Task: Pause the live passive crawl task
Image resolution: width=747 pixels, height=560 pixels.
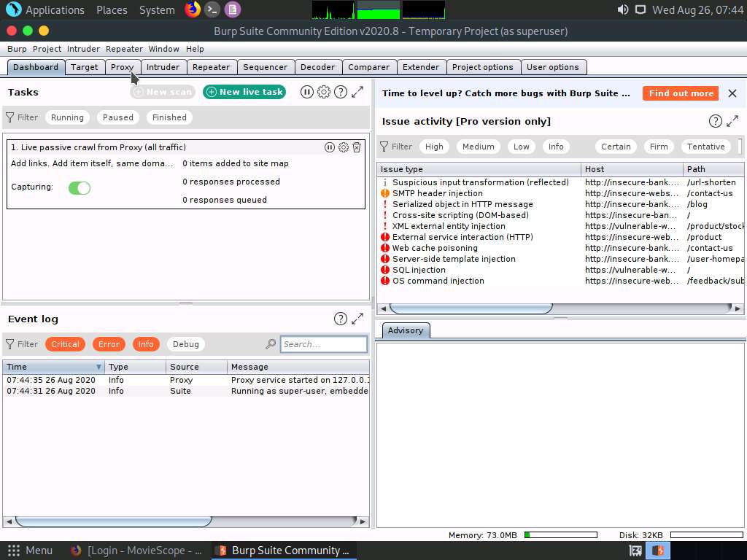Action: (330, 147)
